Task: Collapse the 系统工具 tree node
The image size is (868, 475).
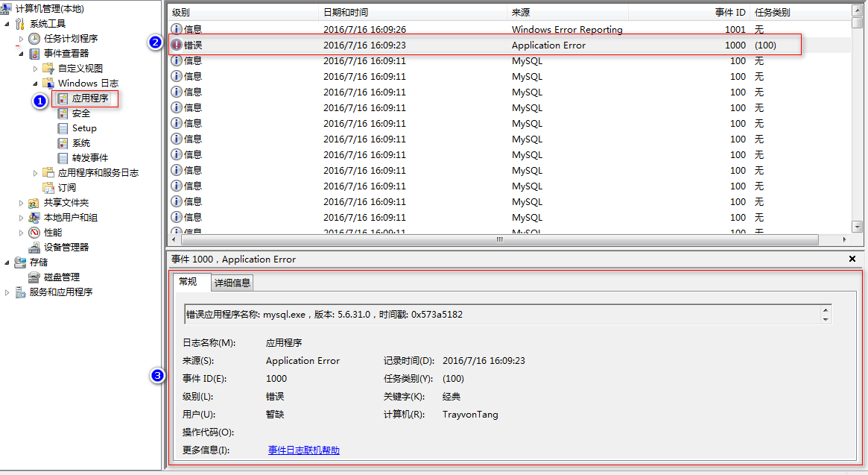Action: [x=7, y=24]
